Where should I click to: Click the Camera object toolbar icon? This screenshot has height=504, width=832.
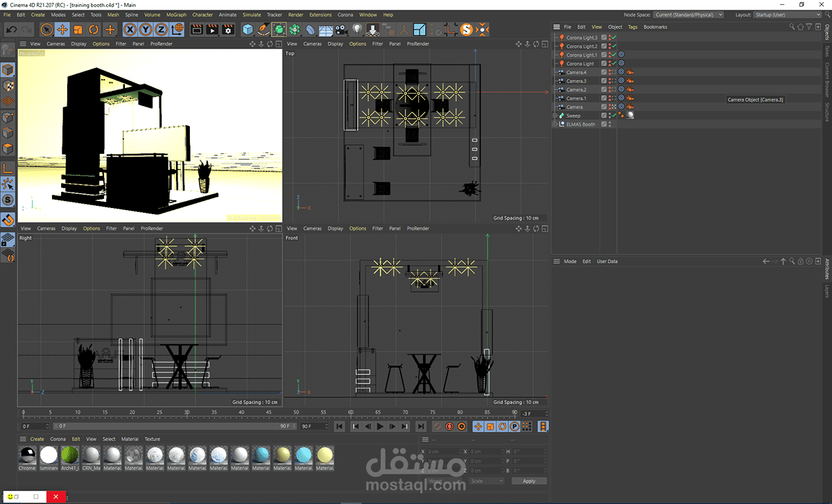(341, 29)
